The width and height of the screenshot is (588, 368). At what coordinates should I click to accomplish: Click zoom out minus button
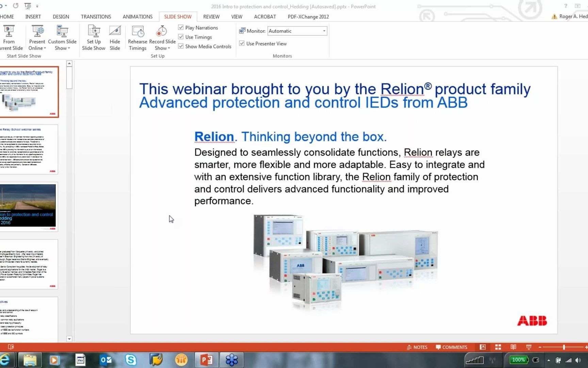pos(540,347)
